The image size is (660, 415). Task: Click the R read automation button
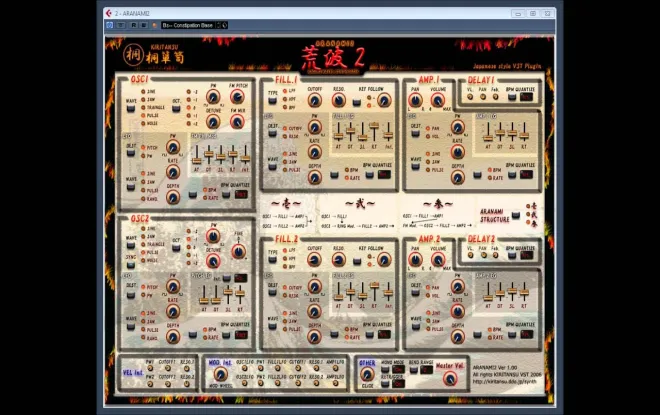coord(133,25)
